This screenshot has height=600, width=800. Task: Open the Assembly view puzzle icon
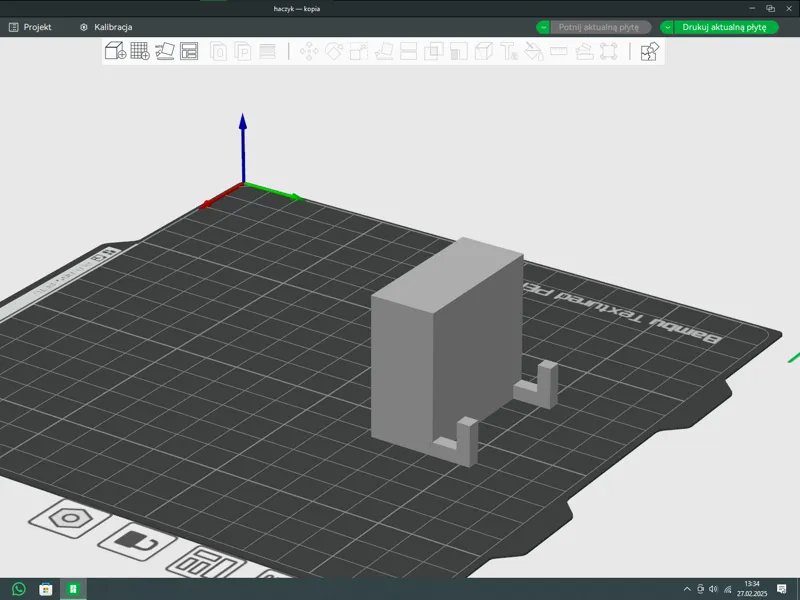(649, 51)
